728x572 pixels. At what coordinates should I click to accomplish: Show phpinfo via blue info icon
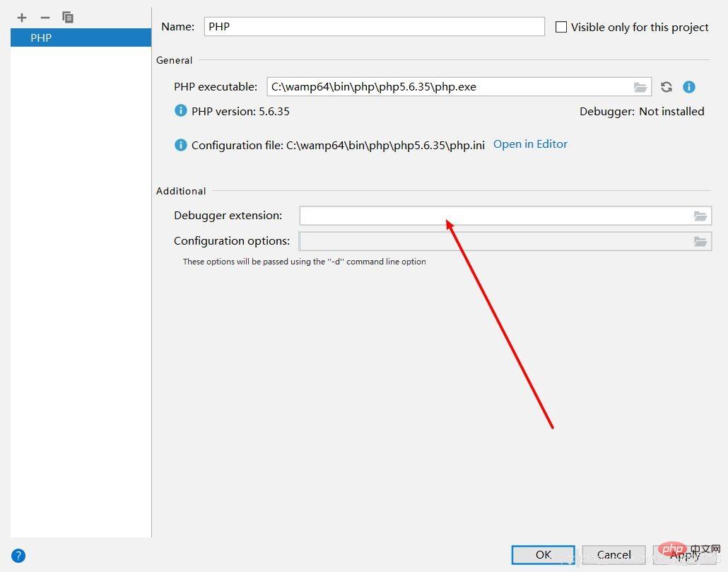[x=689, y=87]
